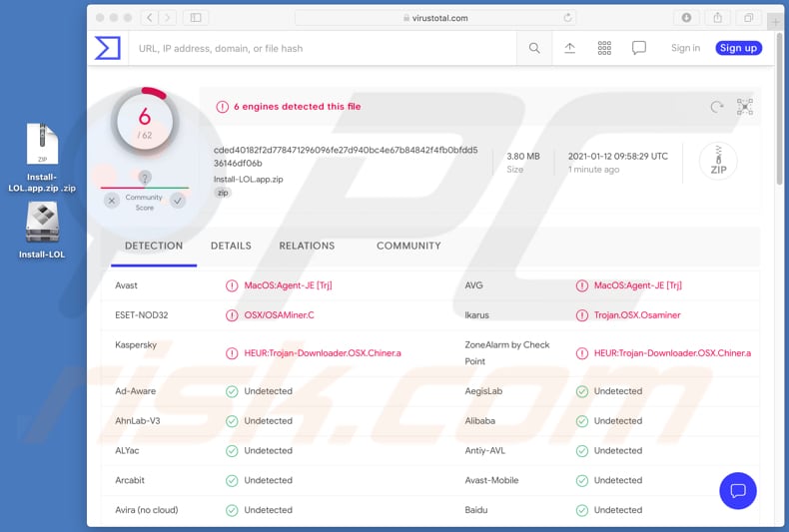Click the Install-LOL.app.zip filename text

[x=248, y=179]
